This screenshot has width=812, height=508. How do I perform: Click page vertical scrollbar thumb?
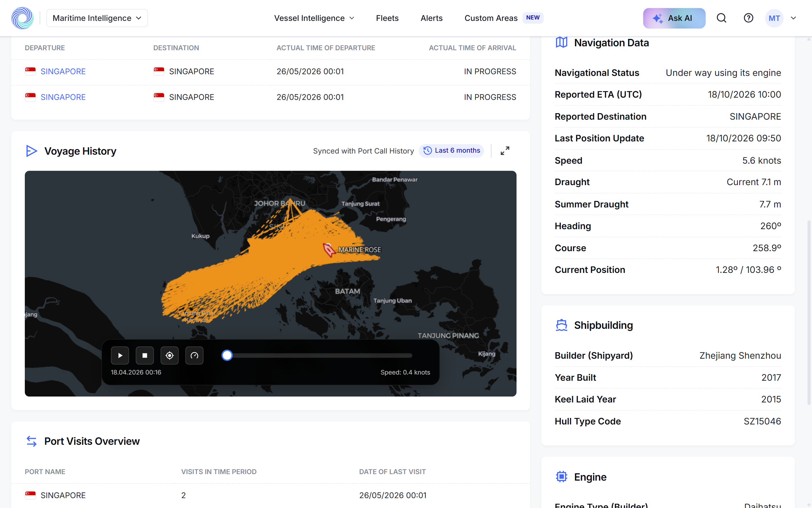[x=809, y=312]
